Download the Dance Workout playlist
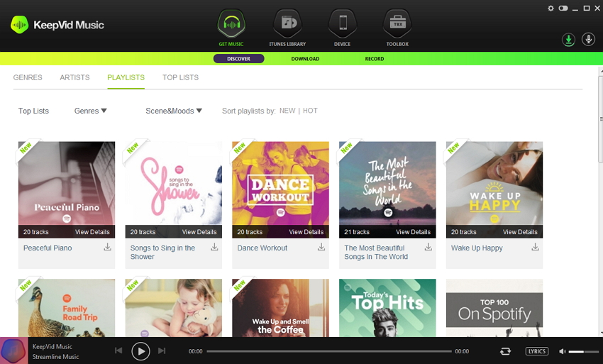Screen dimensions: 603x364 coord(321,247)
